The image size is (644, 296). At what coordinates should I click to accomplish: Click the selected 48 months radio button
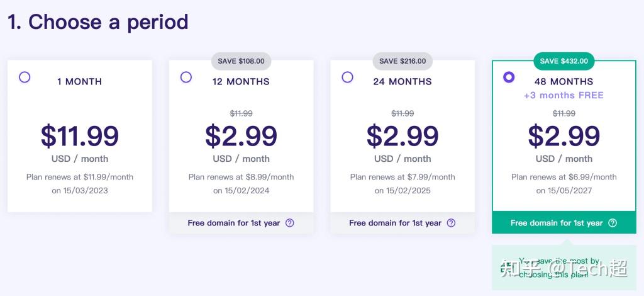pyautogui.click(x=509, y=77)
